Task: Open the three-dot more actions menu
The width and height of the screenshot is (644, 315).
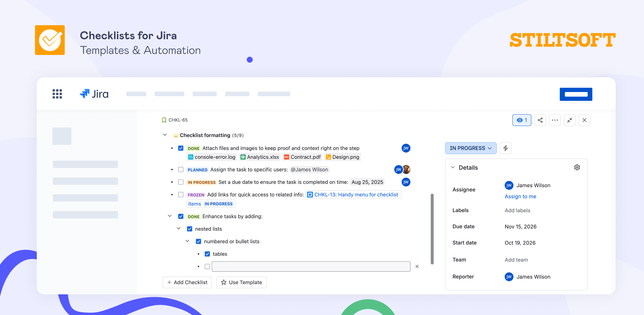Action: (x=555, y=120)
